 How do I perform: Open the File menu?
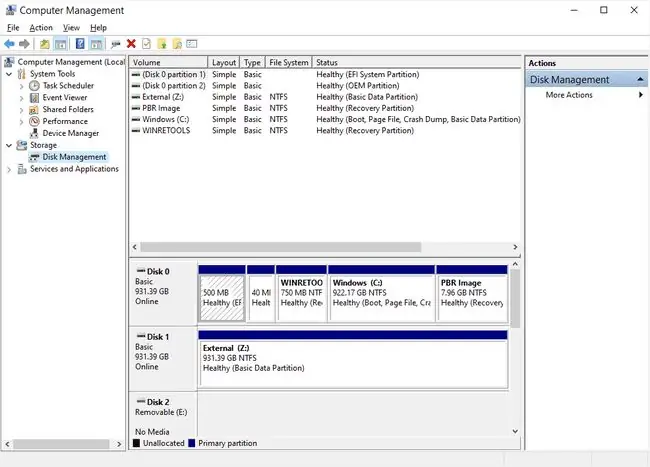click(x=13, y=28)
